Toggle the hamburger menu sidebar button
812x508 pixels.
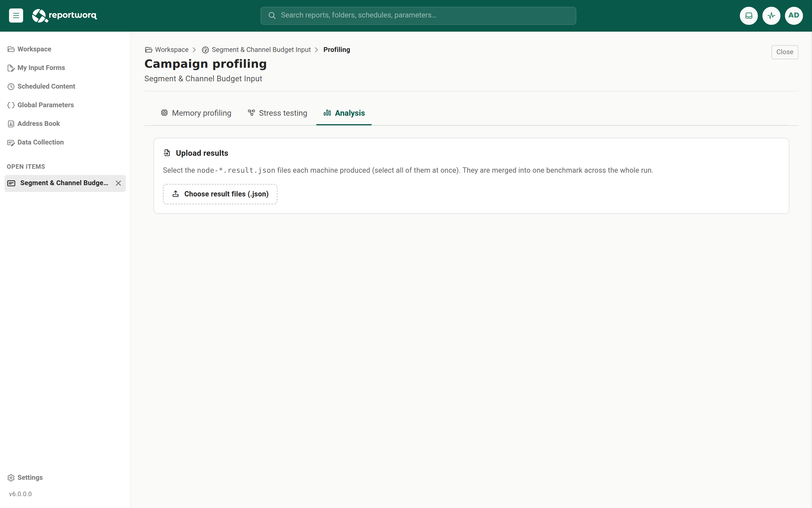point(16,16)
